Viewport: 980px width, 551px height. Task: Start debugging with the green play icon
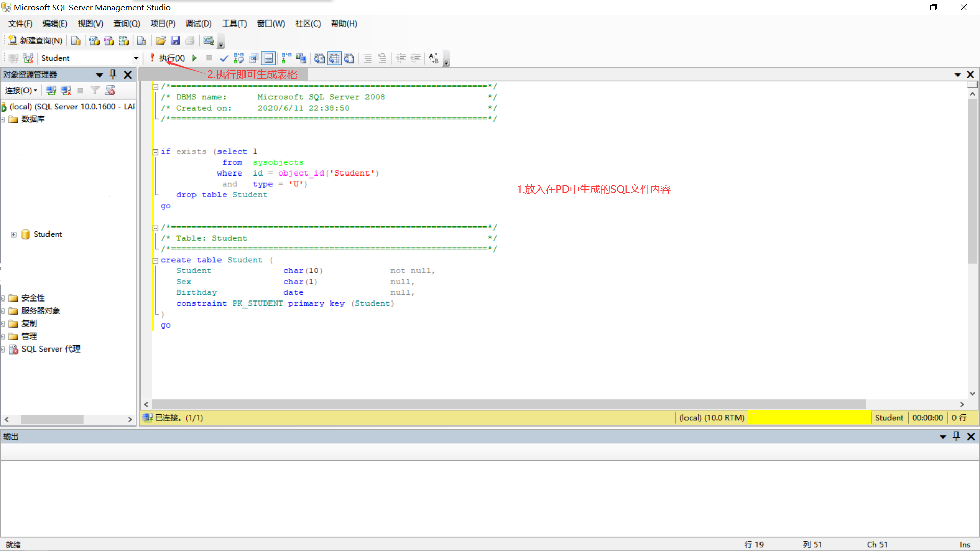pyautogui.click(x=194, y=58)
